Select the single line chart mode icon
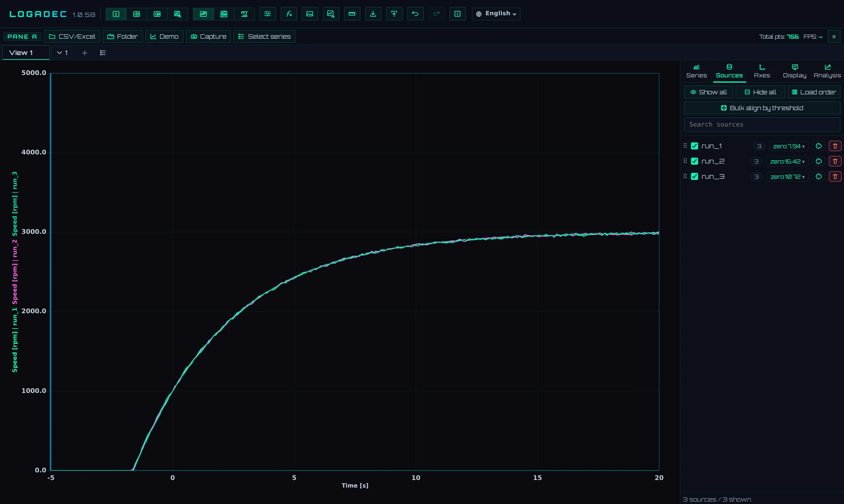 click(x=203, y=14)
